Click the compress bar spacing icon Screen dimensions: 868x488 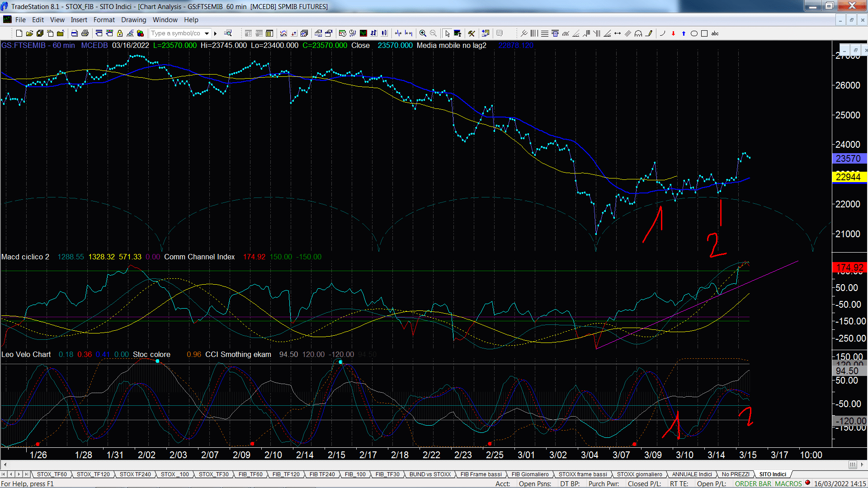tap(398, 33)
